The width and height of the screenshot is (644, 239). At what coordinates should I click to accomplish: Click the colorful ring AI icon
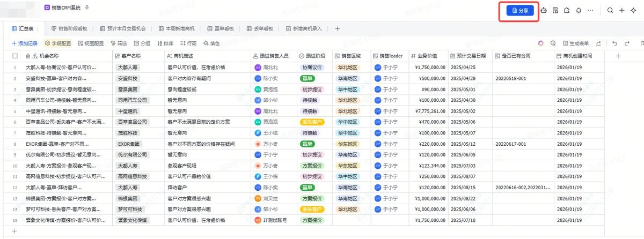(x=540, y=43)
